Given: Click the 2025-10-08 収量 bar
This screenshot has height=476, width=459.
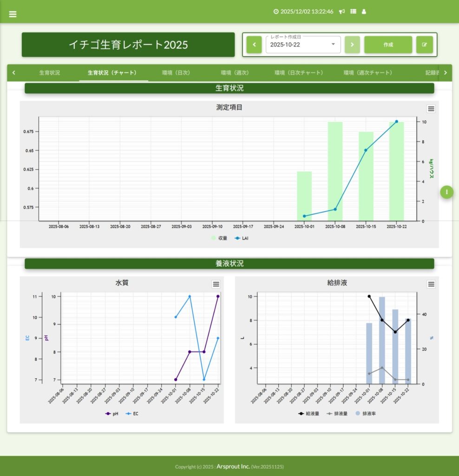Looking at the screenshot, I should click(x=335, y=171).
